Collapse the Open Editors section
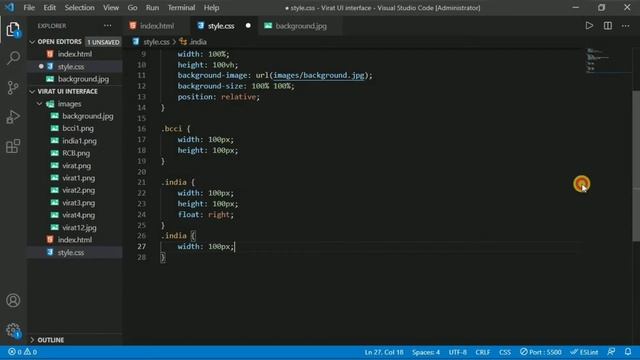The width and height of the screenshot is (640, 360). pyautogui.click(x=32, y=42)
